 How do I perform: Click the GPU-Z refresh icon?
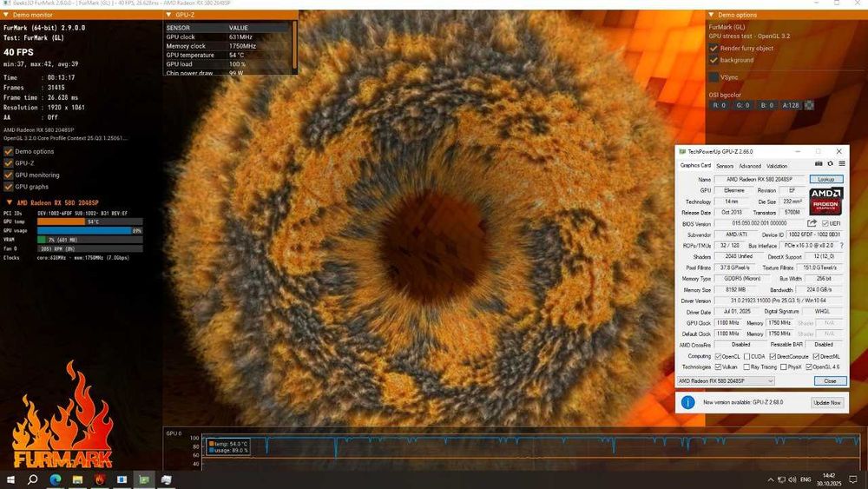click(831, 164)
